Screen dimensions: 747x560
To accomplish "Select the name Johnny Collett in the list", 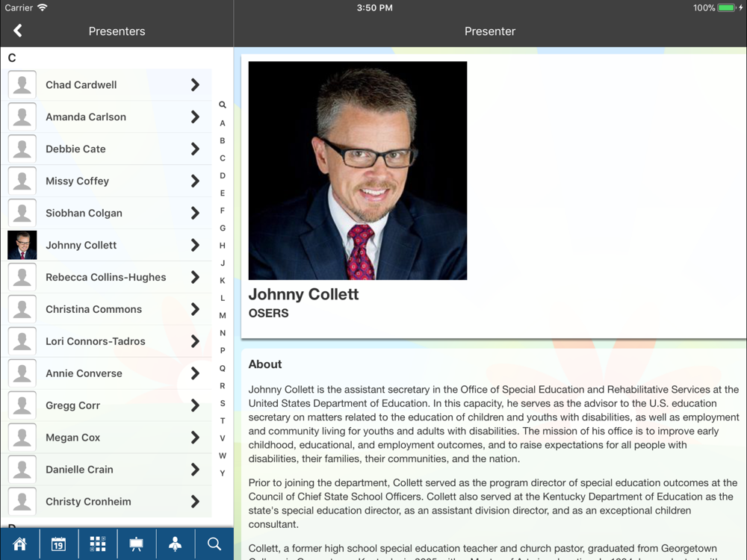I will (x=81, y=245).
